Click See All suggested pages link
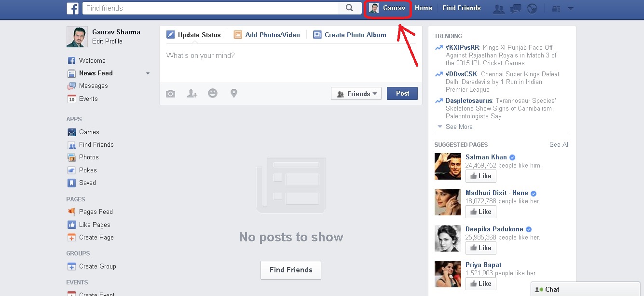This screenshot has width=644, height=296. [x=560, y=144]
